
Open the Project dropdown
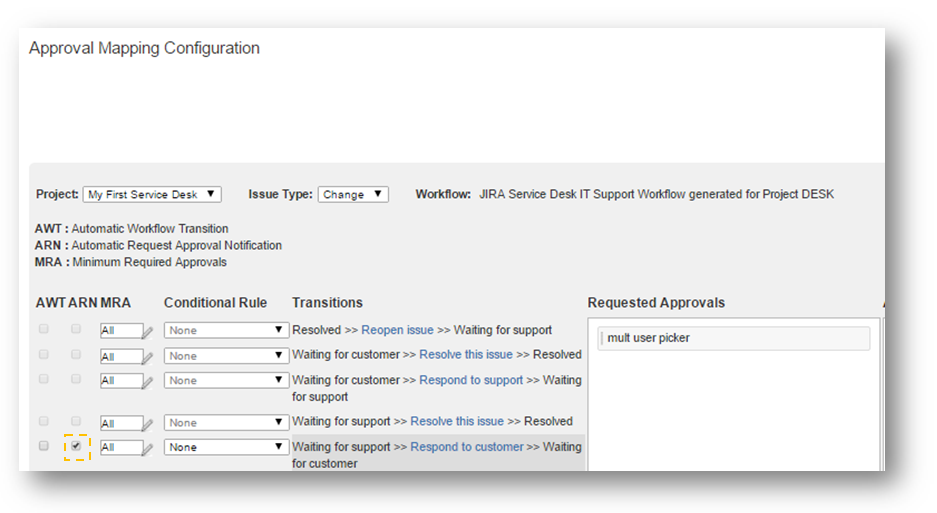pyautogui.click(x=152, y=194)
